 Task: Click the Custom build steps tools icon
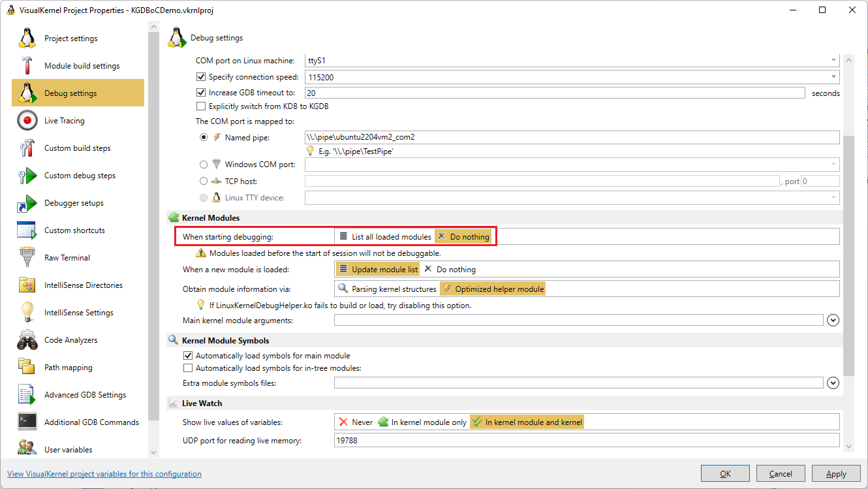click(27, 148)
